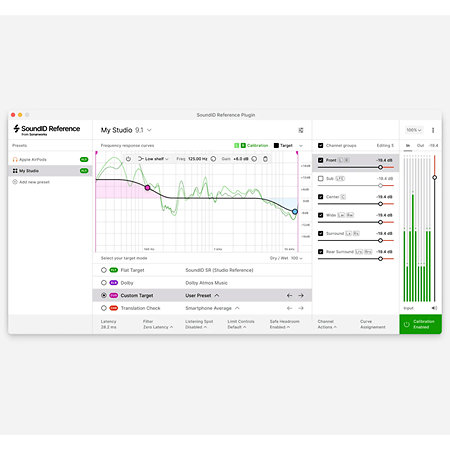
Task: Click the black Target legend square
Action: (x=276, y=145)
